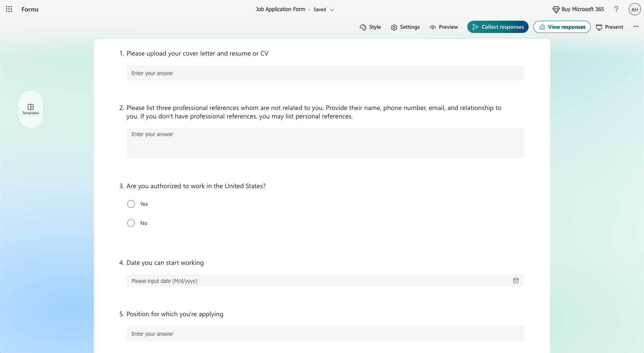Open the Present mode

pos(609,27)
